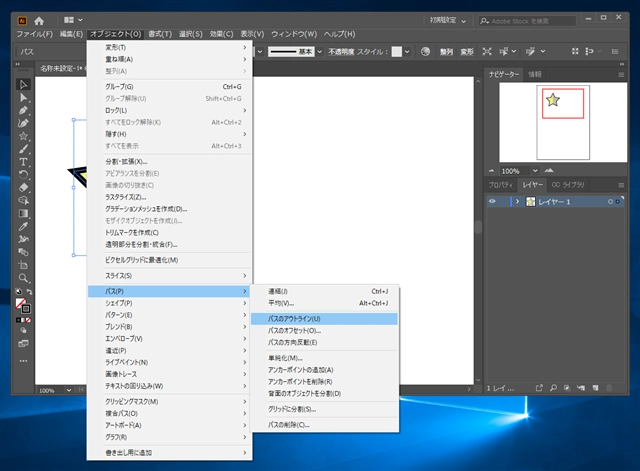
Task: Expand レイヤー 1 disclosure arrow
Action: 518,202
